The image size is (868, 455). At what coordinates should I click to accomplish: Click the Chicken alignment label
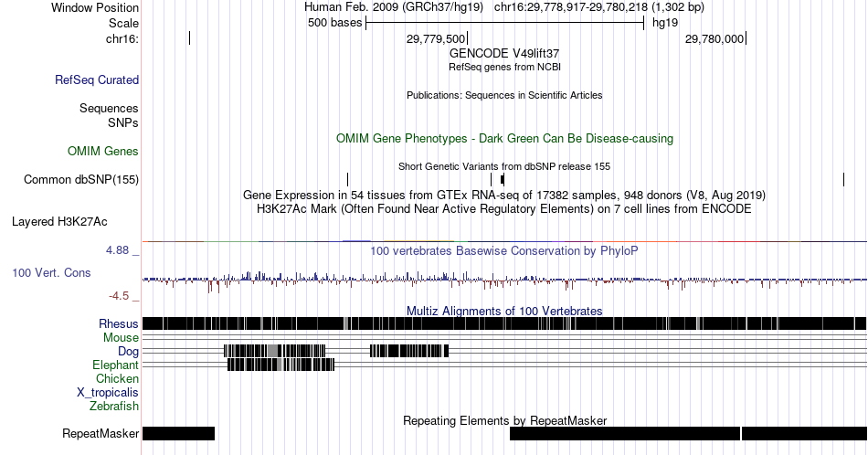click(x=117, y=378)
